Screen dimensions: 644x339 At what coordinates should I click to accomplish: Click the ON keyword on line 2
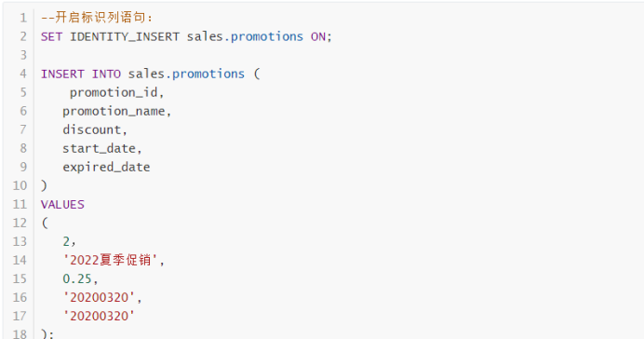[x=318, y=36]
